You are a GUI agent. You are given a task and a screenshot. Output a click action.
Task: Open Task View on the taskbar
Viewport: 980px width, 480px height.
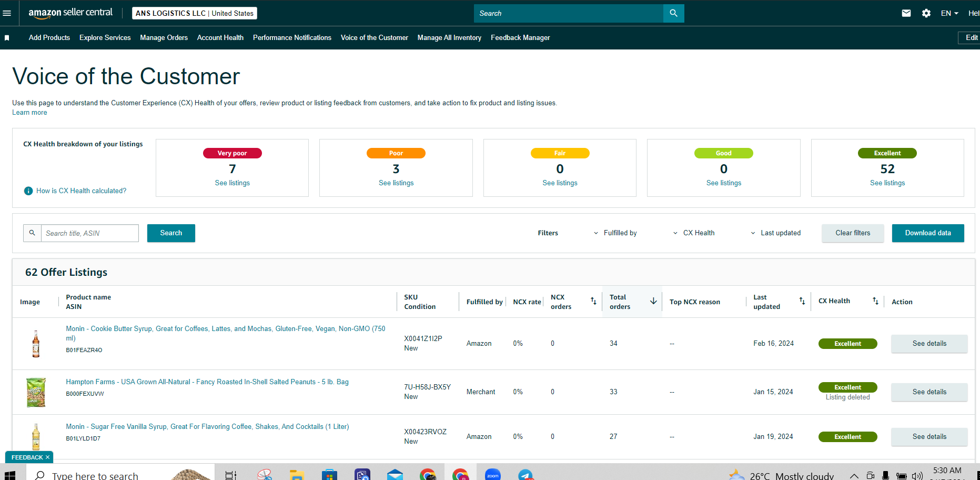pyautogui.click(x=231, y=475)
